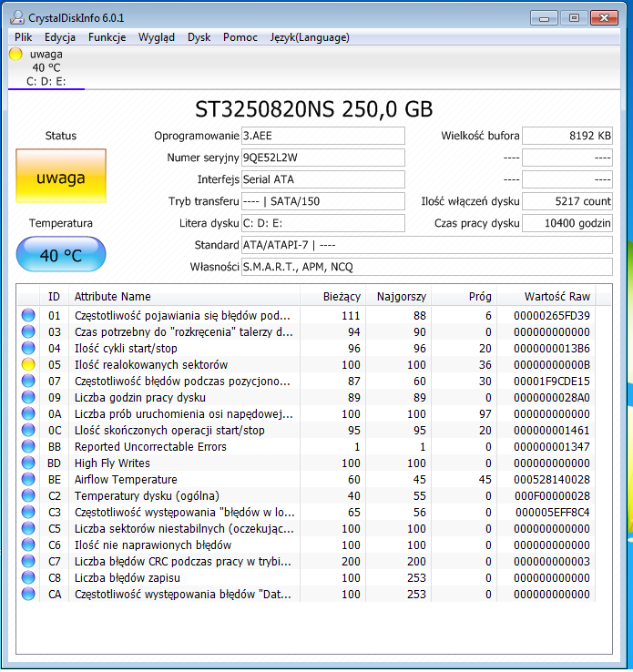Image resolution: width=633 pixels, height=672 pixels.
Task: Minimize the CrystalDiskInfo window
Action: pos(544,18)
